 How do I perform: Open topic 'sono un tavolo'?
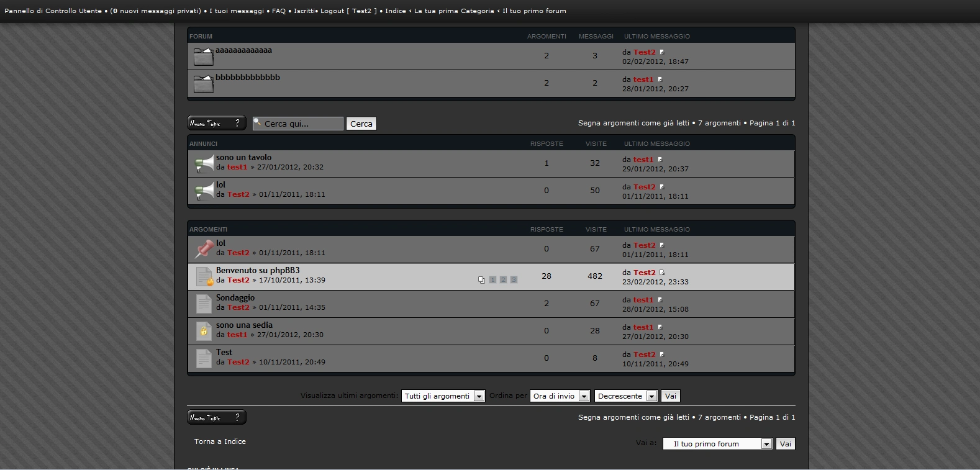[x=243, y=158]
